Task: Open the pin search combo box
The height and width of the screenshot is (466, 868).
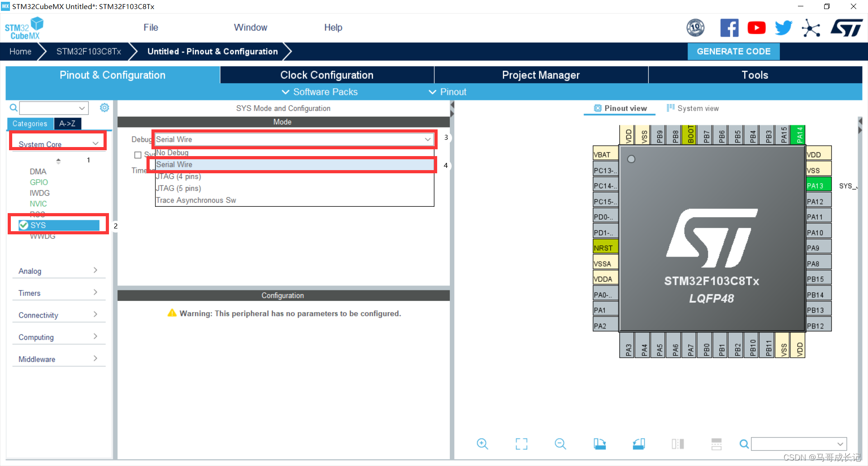Action: click(799, 444)
